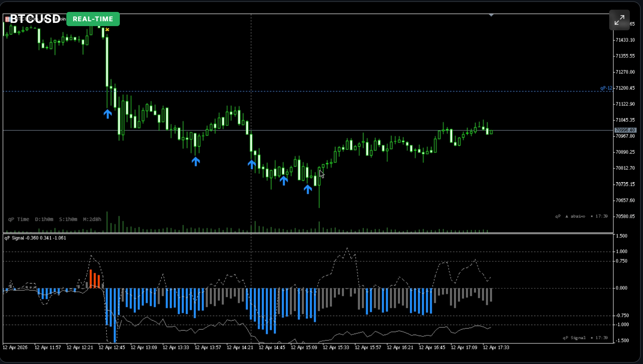Viewport: 643px width, 364px height.
Task: Expand the chart to fullscreen
Action: coord(619,20)
